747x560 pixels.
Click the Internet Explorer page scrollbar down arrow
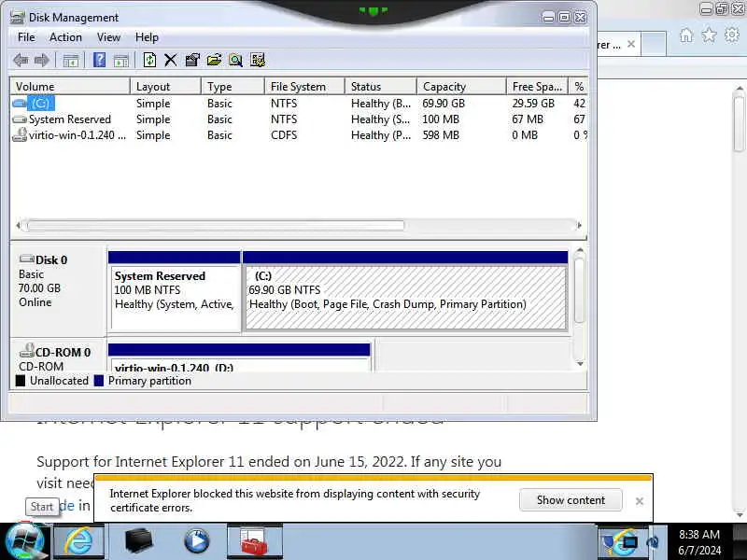(x=740, y=515)
